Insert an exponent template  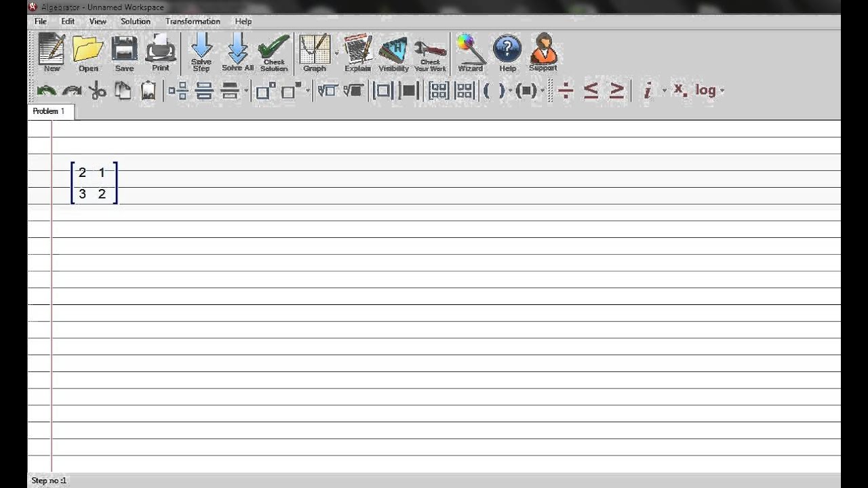[x=266, y=90]
